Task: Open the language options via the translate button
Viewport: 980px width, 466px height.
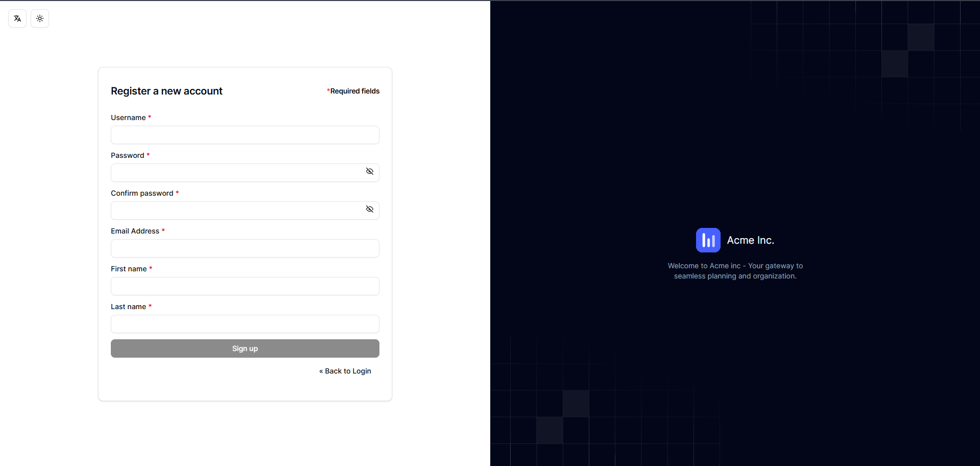Action: click(x=17, y=18)
